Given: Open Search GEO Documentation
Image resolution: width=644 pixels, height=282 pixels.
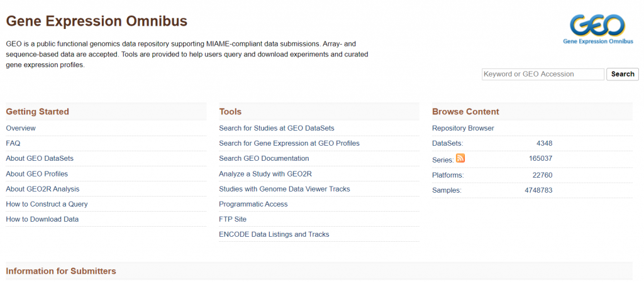Looking at the screenshot, I should click(x=264, y=158).
